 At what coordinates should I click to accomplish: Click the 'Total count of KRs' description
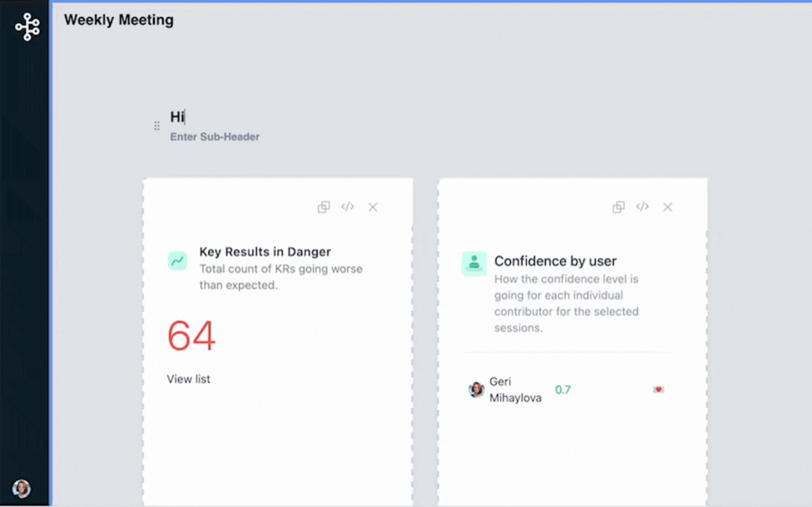[281, 277]
